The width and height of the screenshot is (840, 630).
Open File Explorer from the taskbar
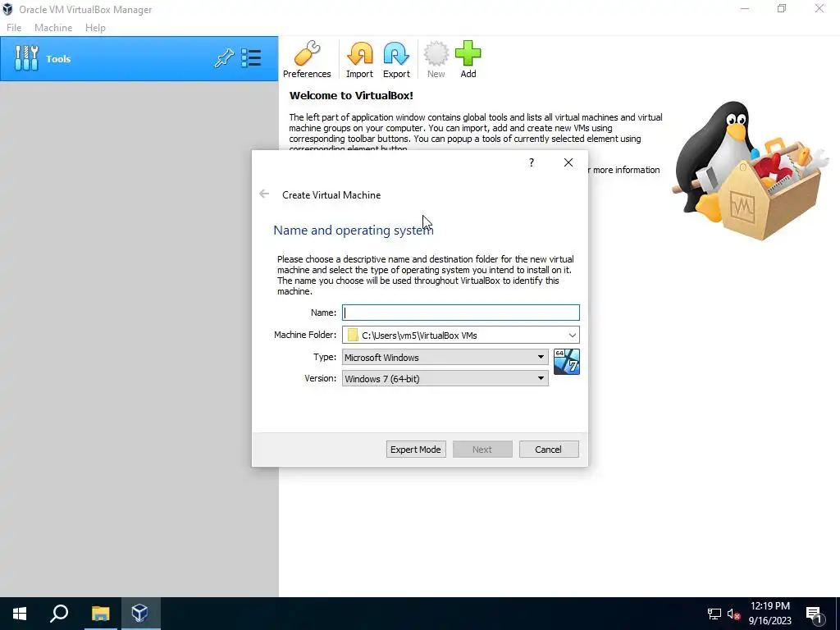coord(100,614)
